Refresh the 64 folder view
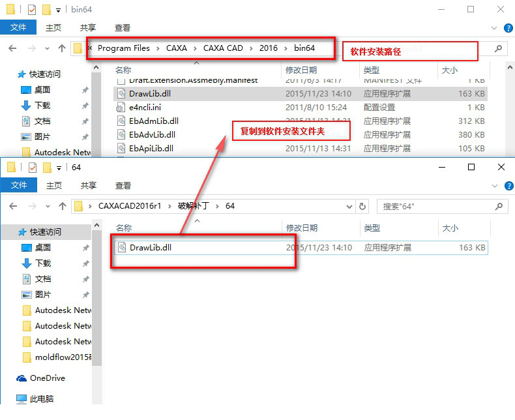 coord(362,206)
